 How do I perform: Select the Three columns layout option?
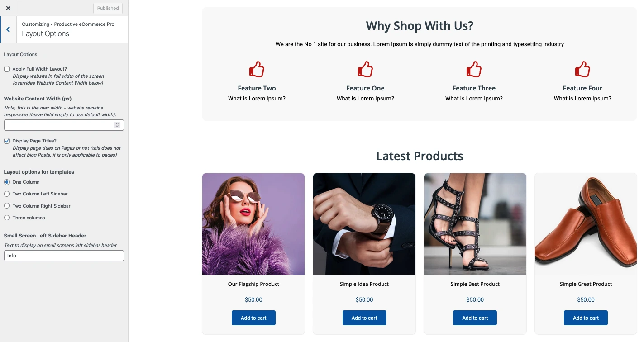pos(7,218)
